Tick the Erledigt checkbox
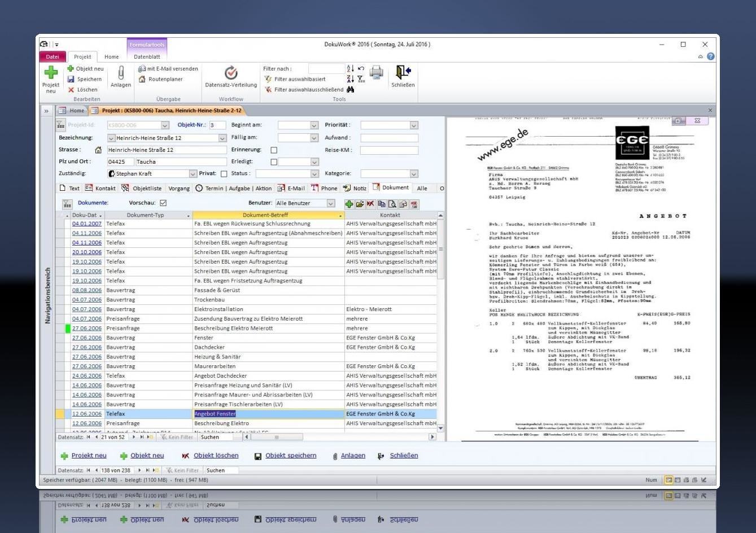The width and height of the screenshot is (756, 533). pos(274,162)
